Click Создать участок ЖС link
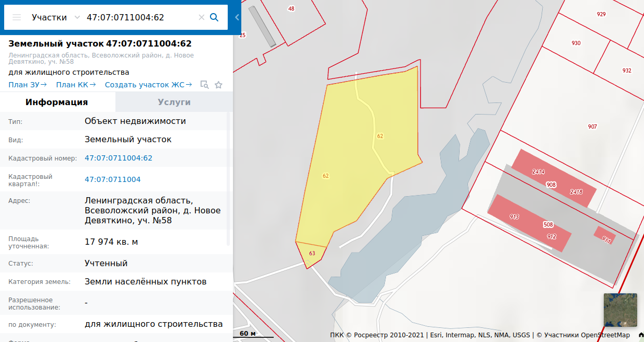644x342 pixels. click(148, 85)
